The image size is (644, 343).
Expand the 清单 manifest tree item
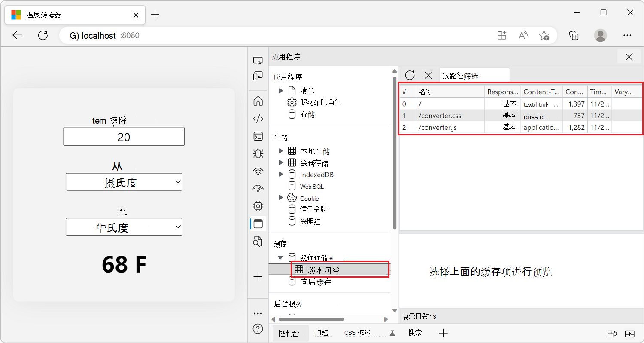(281, 91)
